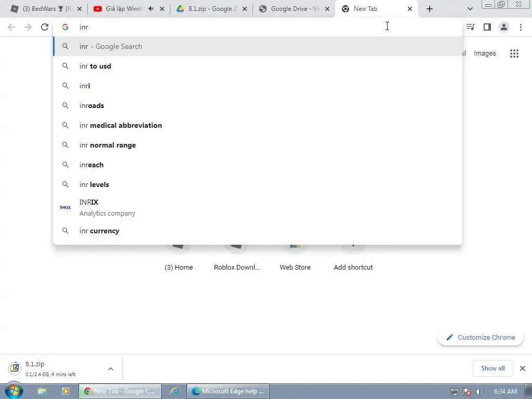Click the 8.1.zip file archive icon

[15, 368]
